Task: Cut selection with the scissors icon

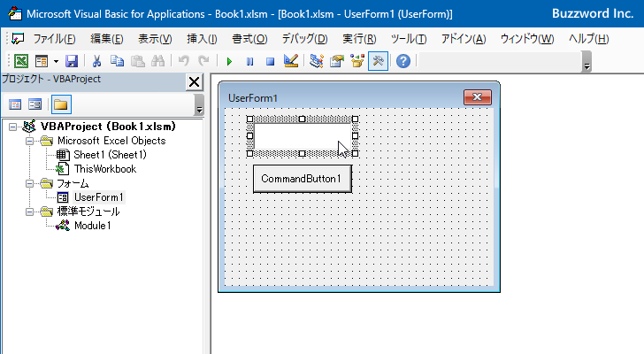Action: click(x=96, y=61)
